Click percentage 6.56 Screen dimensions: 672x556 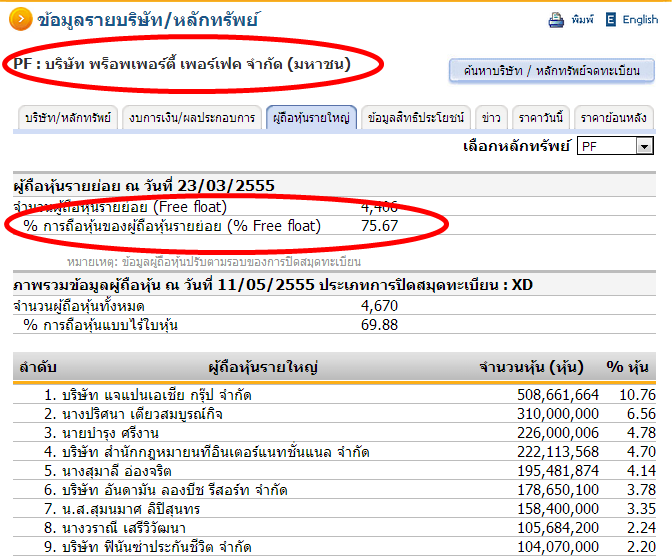tap(641, 414)
